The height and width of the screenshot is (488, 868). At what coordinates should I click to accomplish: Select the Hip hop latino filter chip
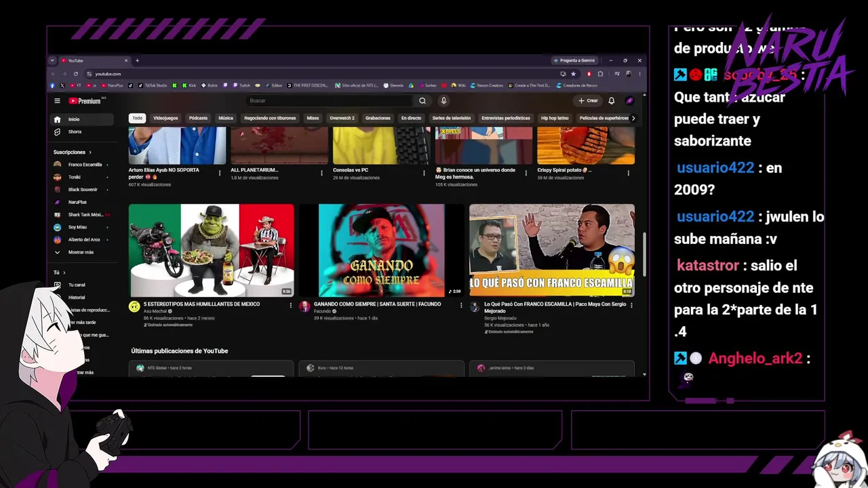tap(555, 118)
